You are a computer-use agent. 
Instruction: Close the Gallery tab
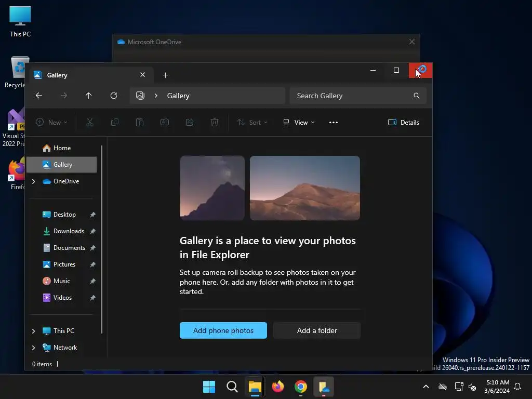click(142, 75)
